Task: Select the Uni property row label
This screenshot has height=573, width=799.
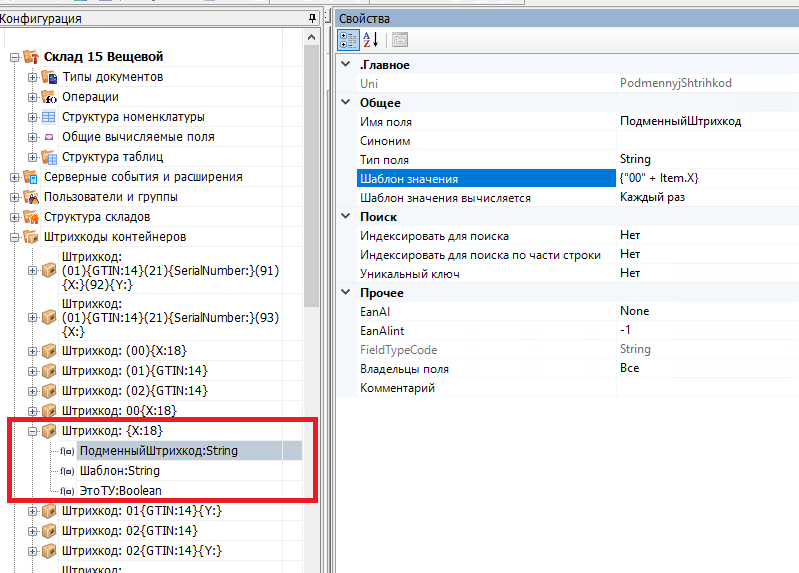Action: (369, 84)
